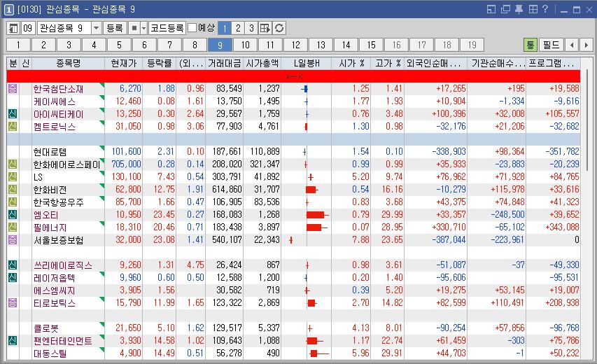Click the column export icon beside button 3
This screenshot has width=597, height=364.
click(265, 28)
